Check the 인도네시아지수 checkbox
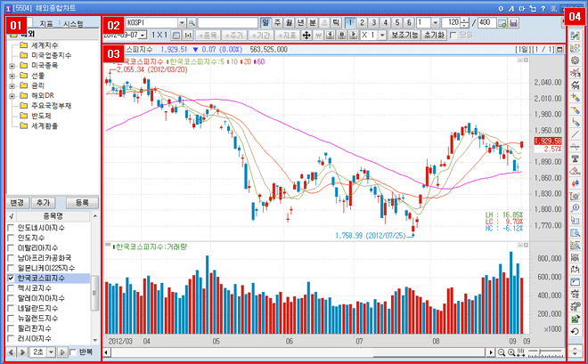Image resolution: width=588 pixels, height=364 pixels. (11, 227)
